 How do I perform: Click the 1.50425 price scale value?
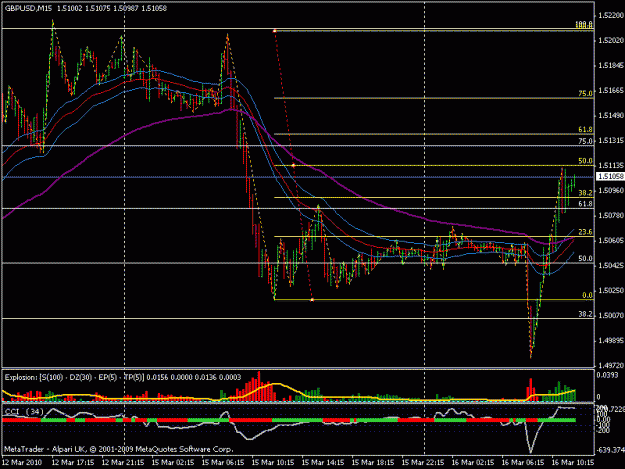[x=610, y=265]
